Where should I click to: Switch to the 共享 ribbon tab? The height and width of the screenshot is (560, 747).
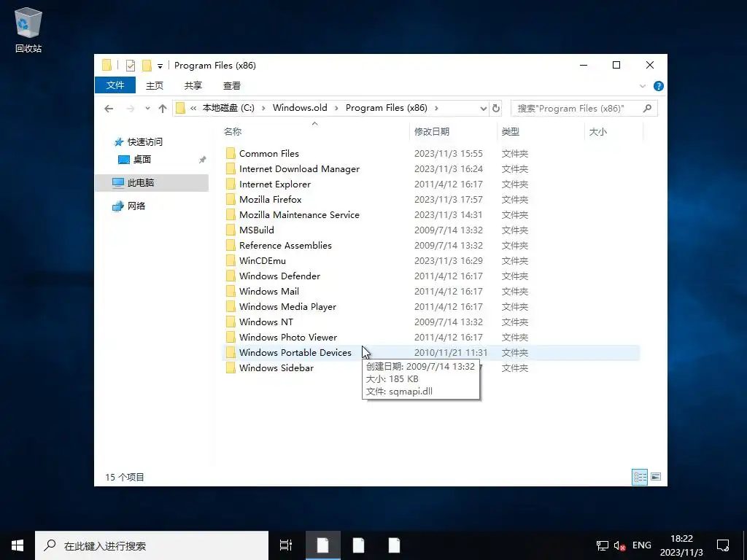coord(193,86)
